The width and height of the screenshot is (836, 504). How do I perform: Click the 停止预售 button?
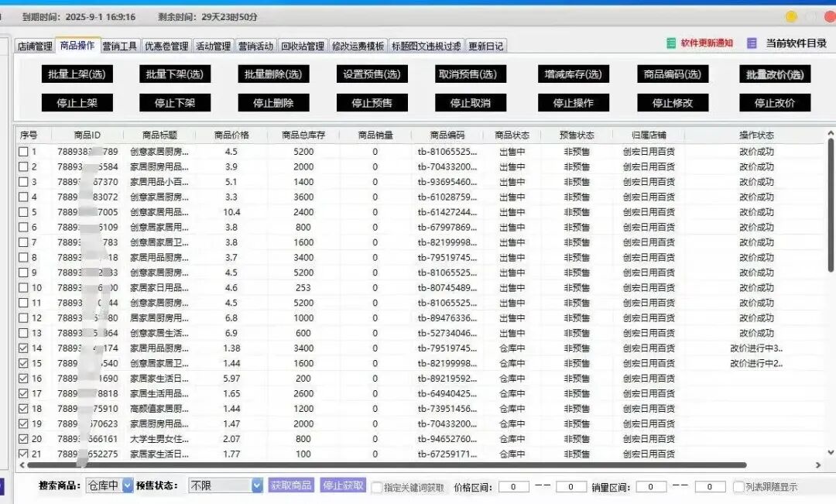(372, 103)
